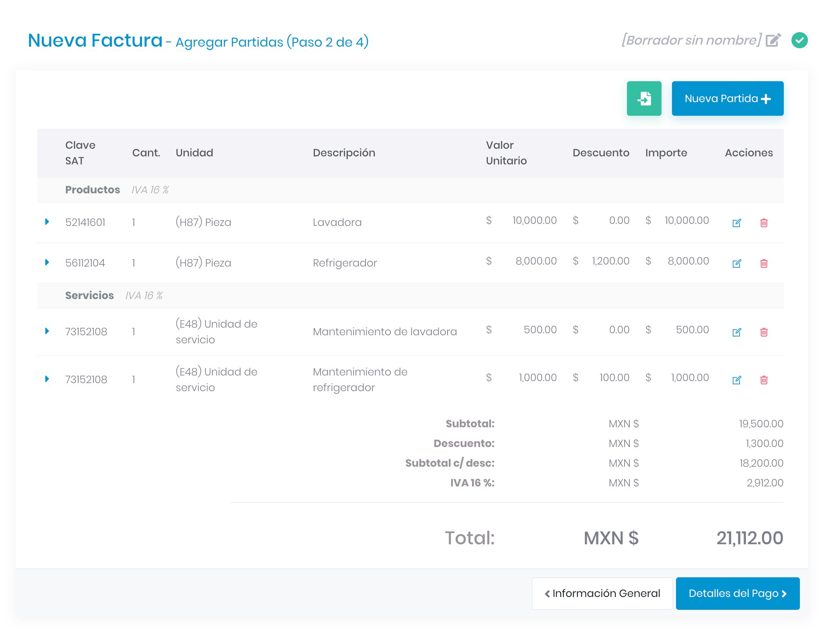The height and width of the screenshot is (644, 824).
Task: Expand the Mantenimiento de lavadora row
Action: pos(47,331)
